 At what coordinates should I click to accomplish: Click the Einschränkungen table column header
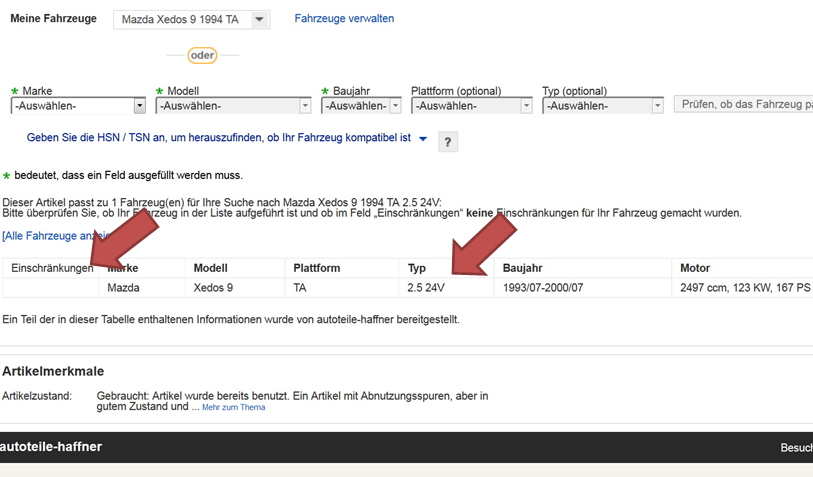(52, 268)
